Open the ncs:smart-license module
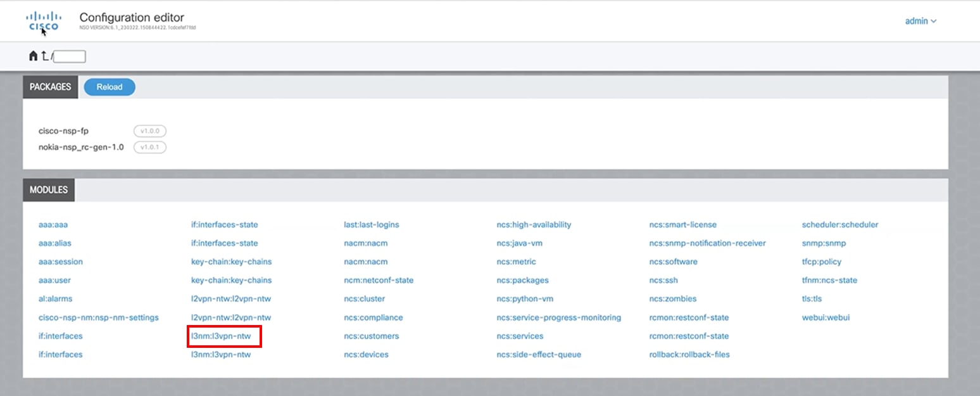 (683, 224)
